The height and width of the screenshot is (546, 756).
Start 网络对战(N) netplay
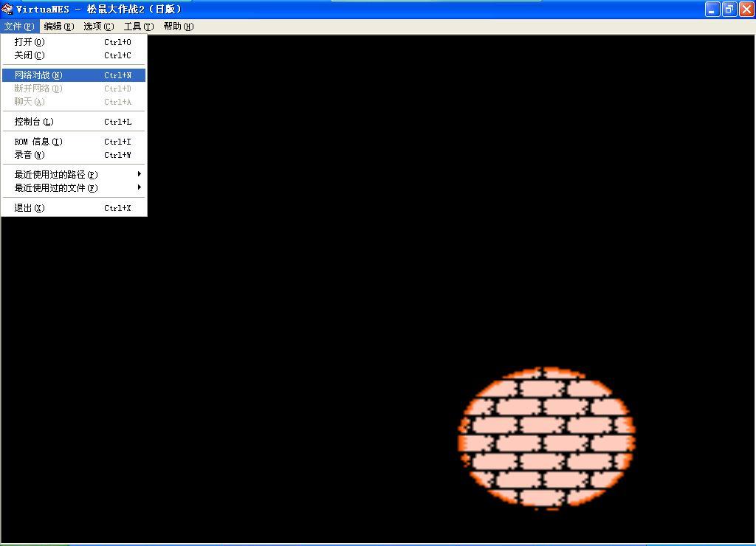[x=74, y=75]
